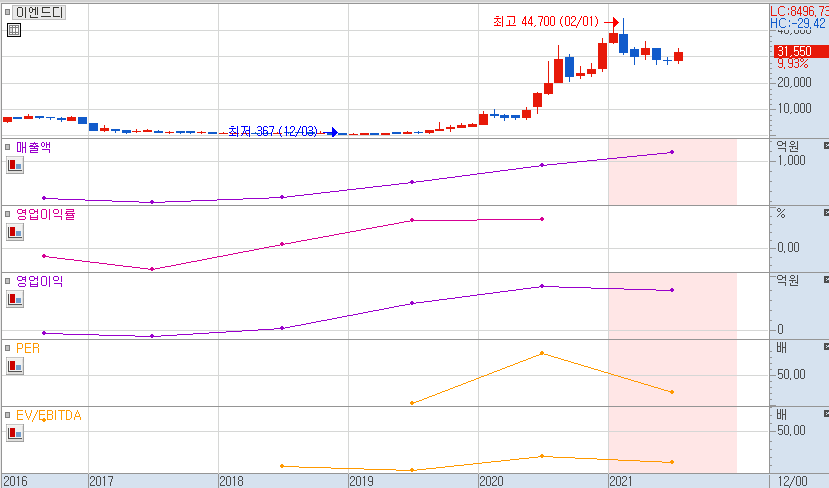
Task: Open the data table icon under 이엔드디
Action: (14, 30)
